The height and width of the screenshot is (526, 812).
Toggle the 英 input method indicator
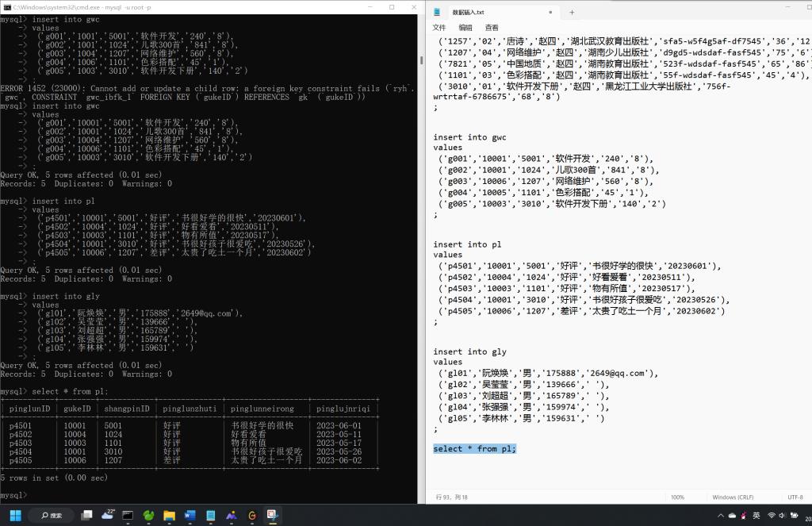(x=756, y=515)
